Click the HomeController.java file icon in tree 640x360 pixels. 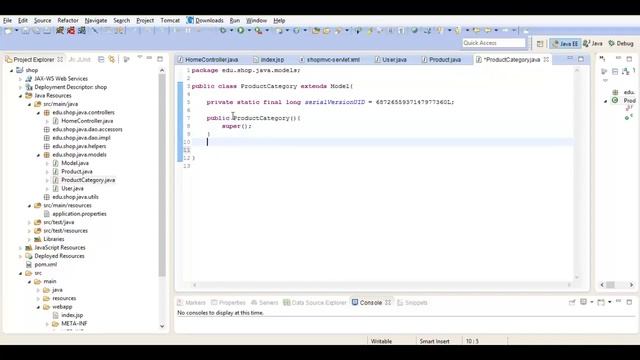pyautogui.click(x=56, y=121)
